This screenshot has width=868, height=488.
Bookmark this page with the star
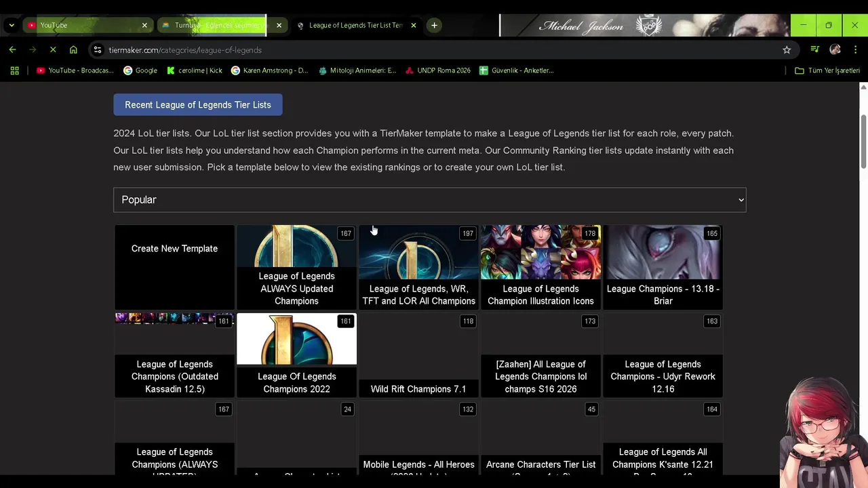pos(787,49)
